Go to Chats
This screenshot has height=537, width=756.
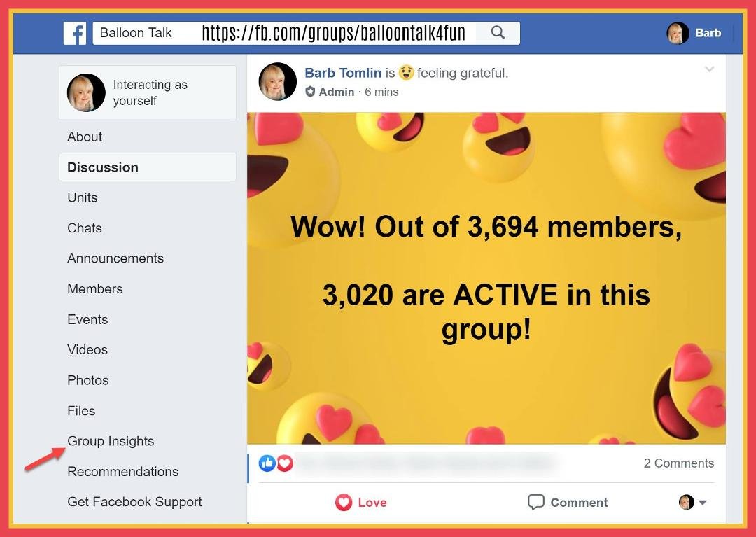point(85,228)
